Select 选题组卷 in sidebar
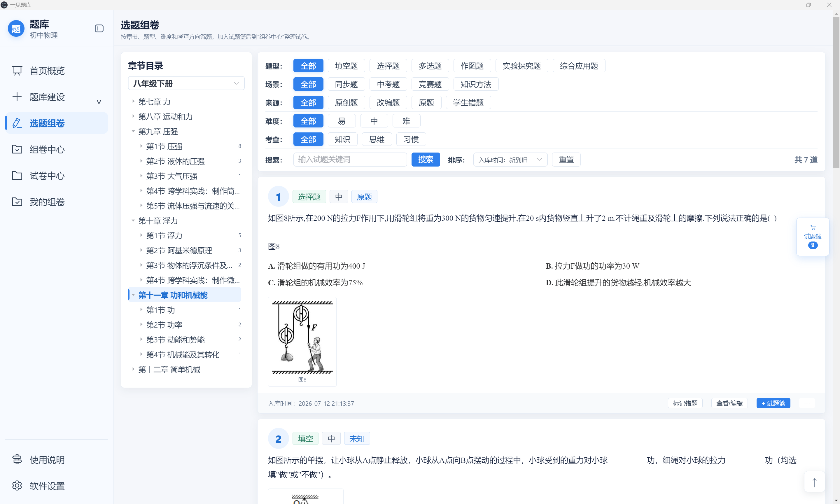The width and height of the screenshot is (840, 504). (x=57, y=123)
